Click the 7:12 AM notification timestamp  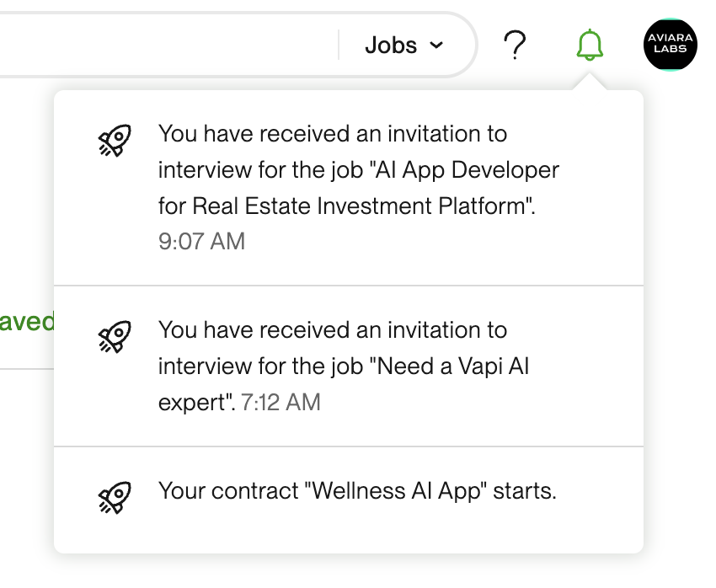pos(281,402)
